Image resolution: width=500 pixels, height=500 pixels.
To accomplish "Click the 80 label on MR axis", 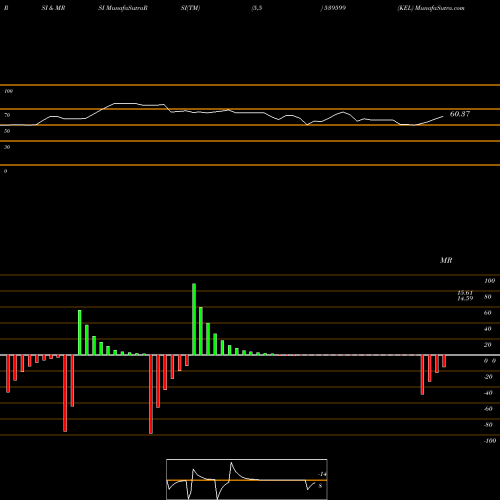I will [x=488, y=297].
